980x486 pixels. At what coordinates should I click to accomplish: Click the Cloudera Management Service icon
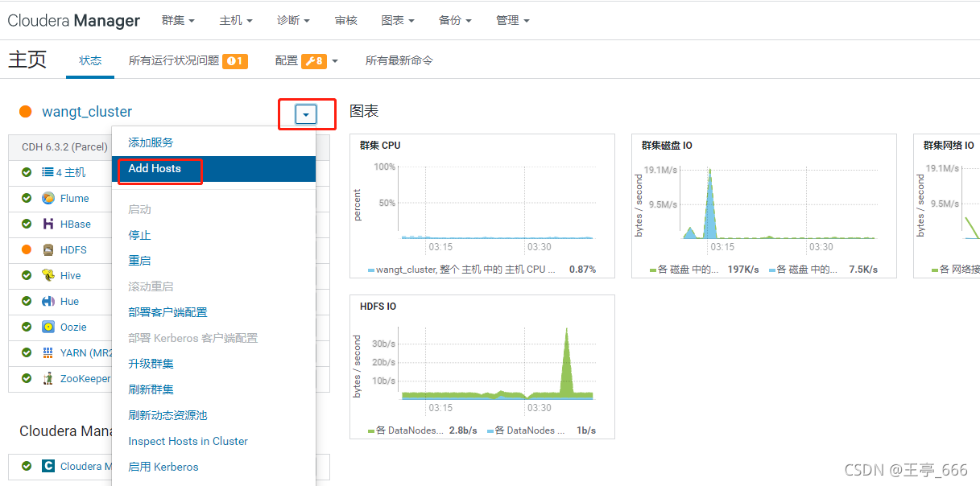click(48, 466)
